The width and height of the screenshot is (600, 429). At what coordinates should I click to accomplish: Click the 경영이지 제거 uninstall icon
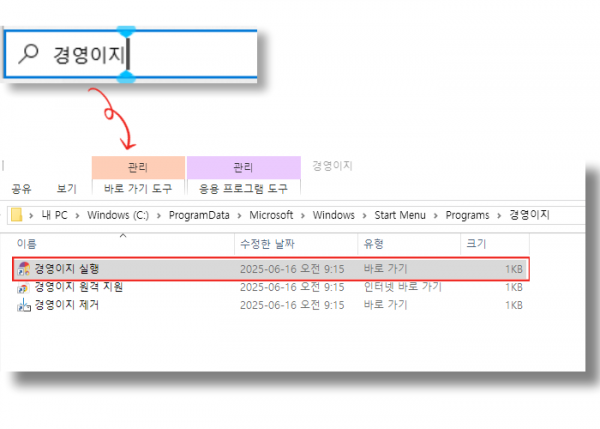point(24,305)
